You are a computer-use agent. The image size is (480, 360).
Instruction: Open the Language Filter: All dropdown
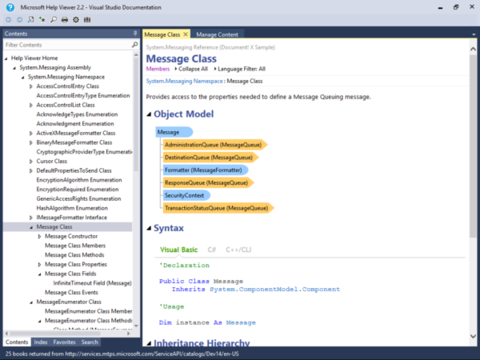(x=240, y=69)
